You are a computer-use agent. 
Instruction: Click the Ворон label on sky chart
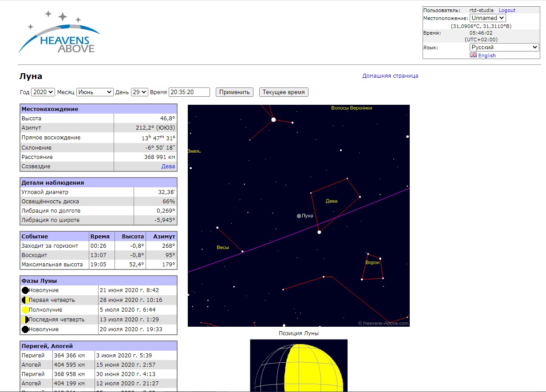click(372, 262)
